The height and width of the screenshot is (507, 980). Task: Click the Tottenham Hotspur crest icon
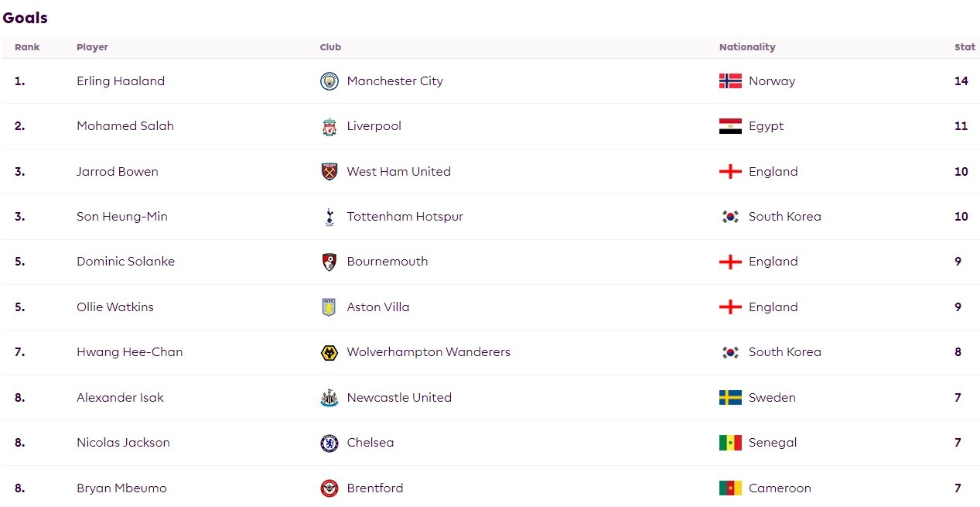click(330, 218)
